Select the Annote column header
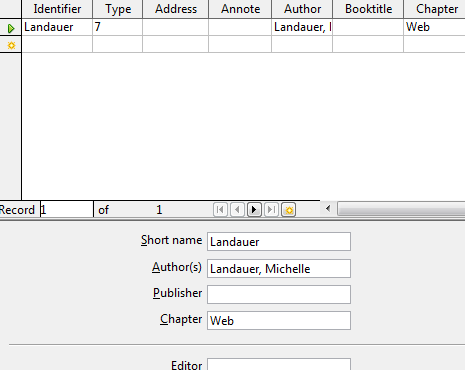Image resolution: width=465 pixels, height=370 pixels. (x=240, y=9)
